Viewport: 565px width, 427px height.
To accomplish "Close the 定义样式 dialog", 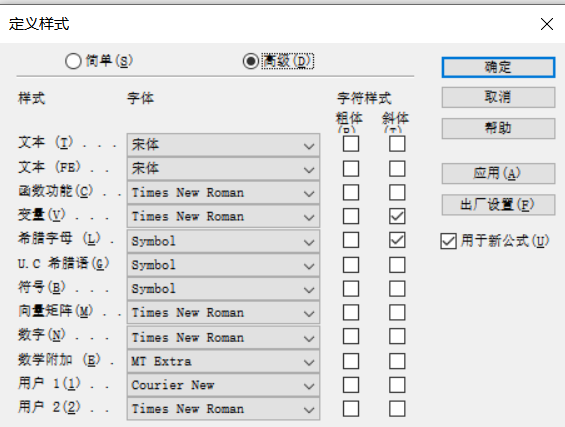I will pyautogui.click(x=547, y=24).
